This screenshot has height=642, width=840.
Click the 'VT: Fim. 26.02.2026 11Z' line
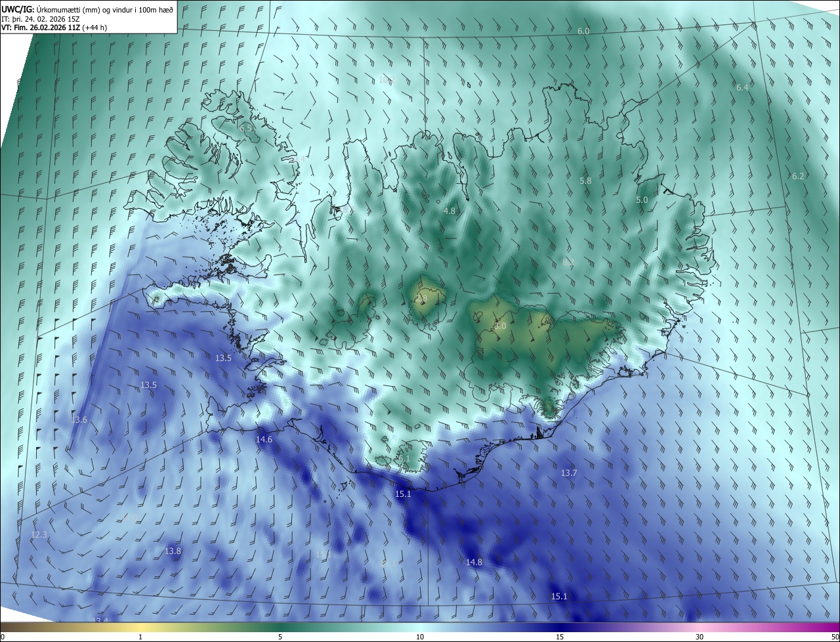[54, 28]
